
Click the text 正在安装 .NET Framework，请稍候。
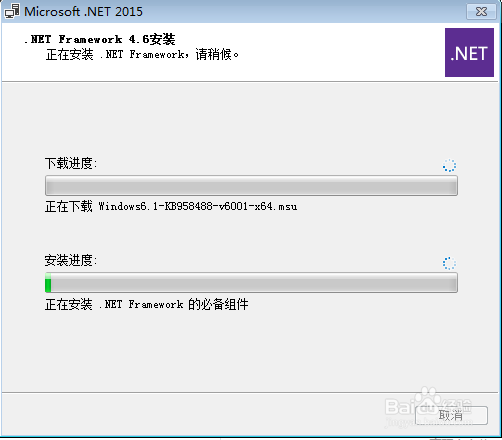point(142,54)
